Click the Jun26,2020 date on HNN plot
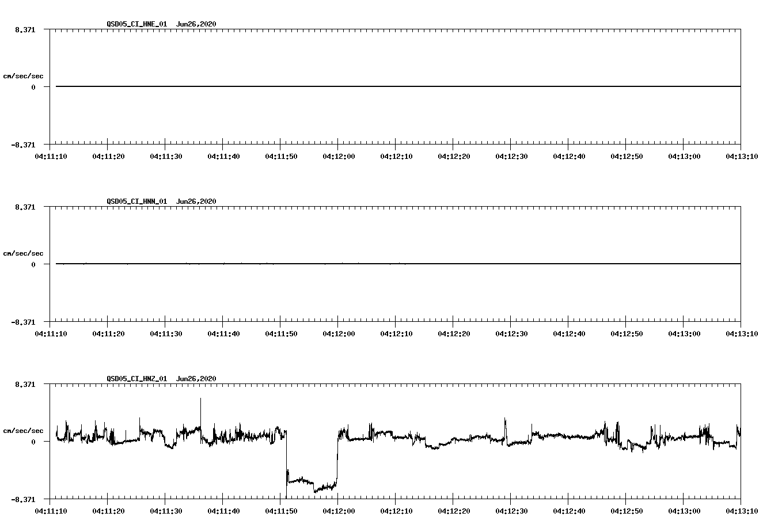 (196, 202)
